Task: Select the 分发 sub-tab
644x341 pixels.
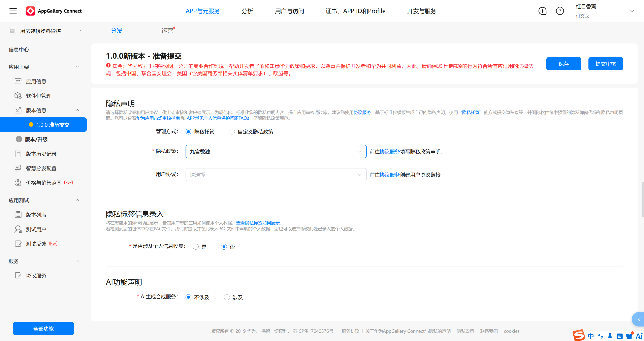Action: click(x=117, y=31)
